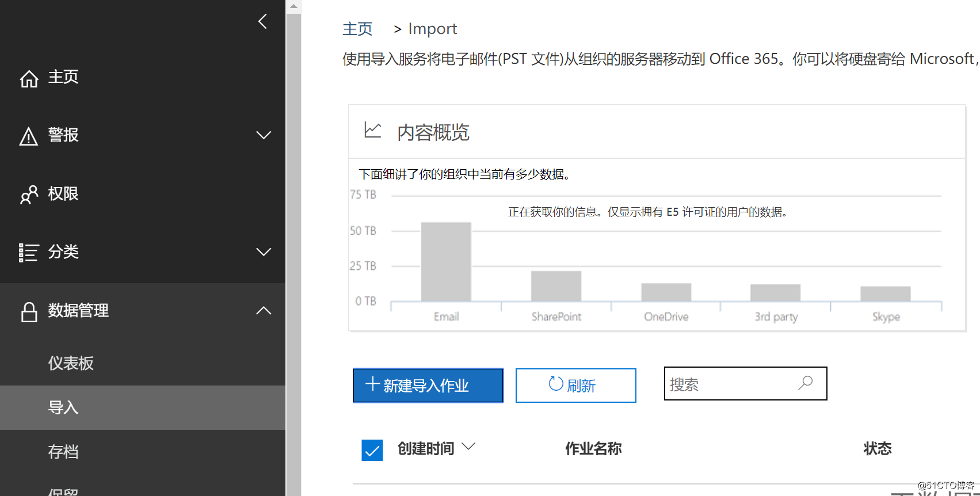This screenshot has width=980, height=496.
Task: Expand the 分类 menu chevron
Action: 264,252
